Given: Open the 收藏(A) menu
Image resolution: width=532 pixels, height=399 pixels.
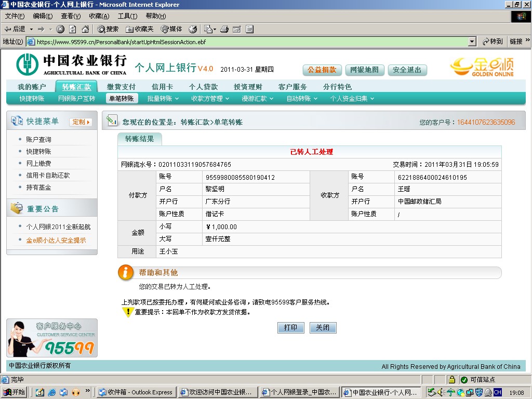Looking at the screenshot, I should point(99,16).
